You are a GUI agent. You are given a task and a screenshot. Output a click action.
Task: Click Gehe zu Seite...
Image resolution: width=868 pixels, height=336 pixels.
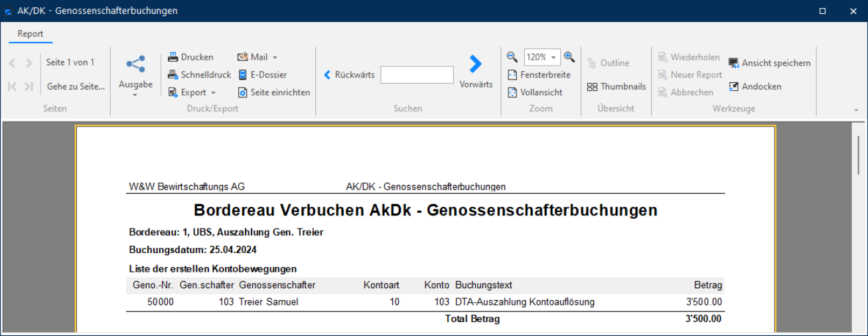(76, 86)
